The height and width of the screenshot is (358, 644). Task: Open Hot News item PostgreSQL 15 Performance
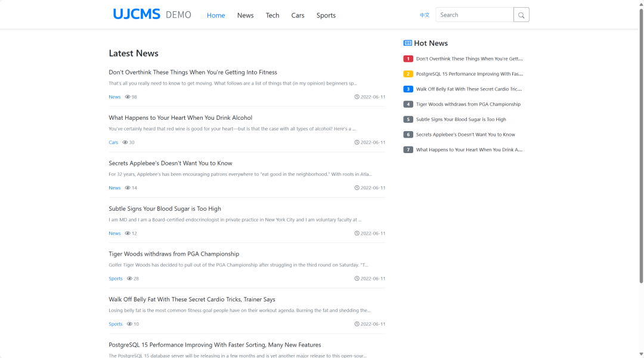pyautogui.click(x=469, y=74)
